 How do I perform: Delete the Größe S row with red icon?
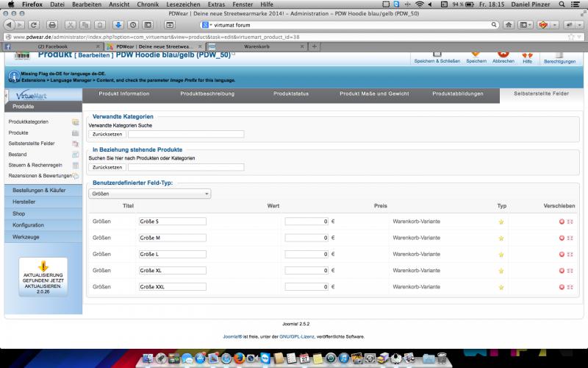pyautogui.click(x=562, y=222)
